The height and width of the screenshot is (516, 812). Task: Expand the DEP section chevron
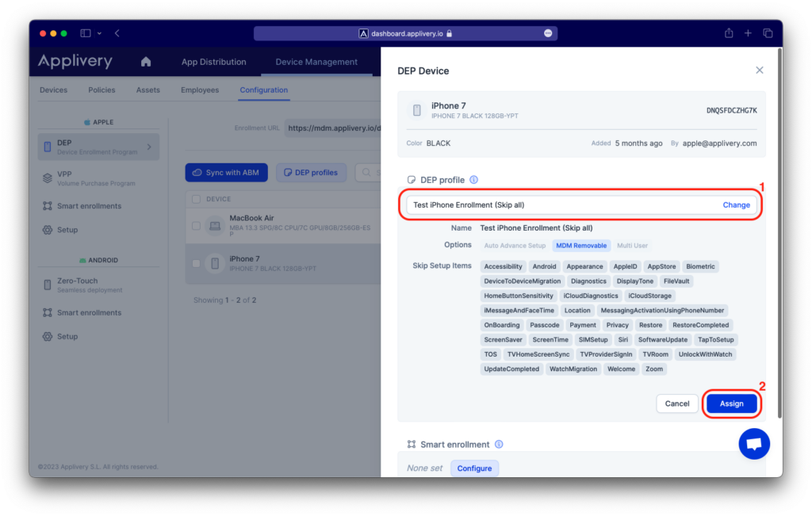149,147
